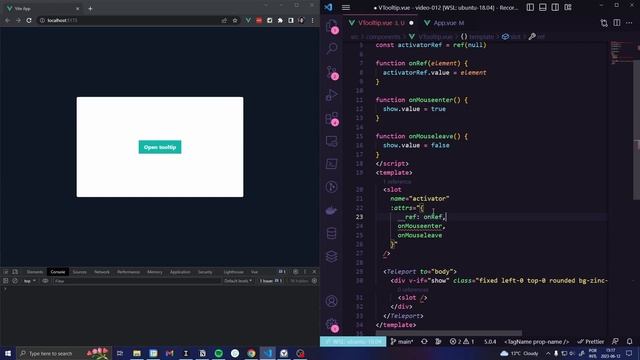640x360 pixels.
Task: Show hidden system tray icons
Action: 548,353
